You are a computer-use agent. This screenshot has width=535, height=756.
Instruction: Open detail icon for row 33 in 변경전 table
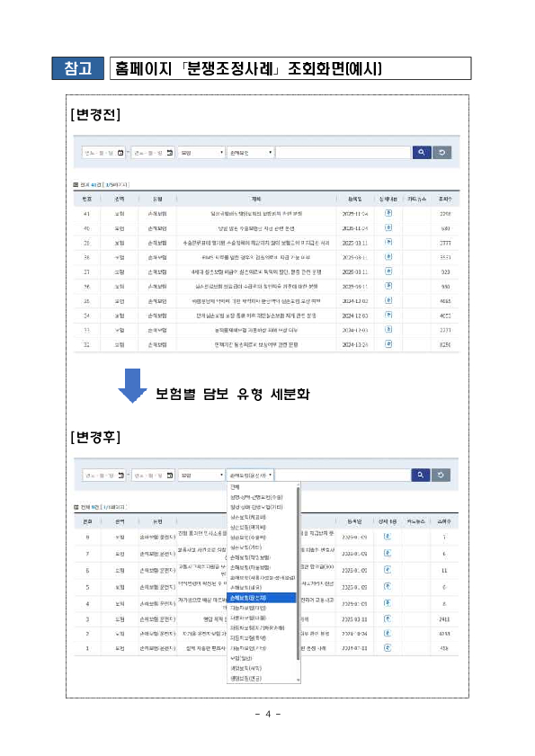tap(388, 329)
